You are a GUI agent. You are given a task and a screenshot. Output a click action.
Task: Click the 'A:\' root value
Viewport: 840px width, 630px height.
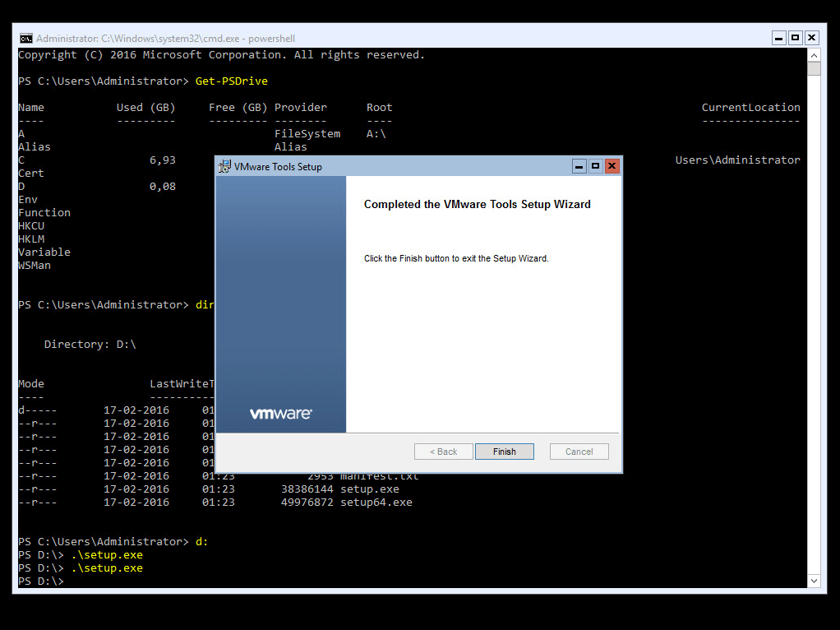click(x=376, y=133)
